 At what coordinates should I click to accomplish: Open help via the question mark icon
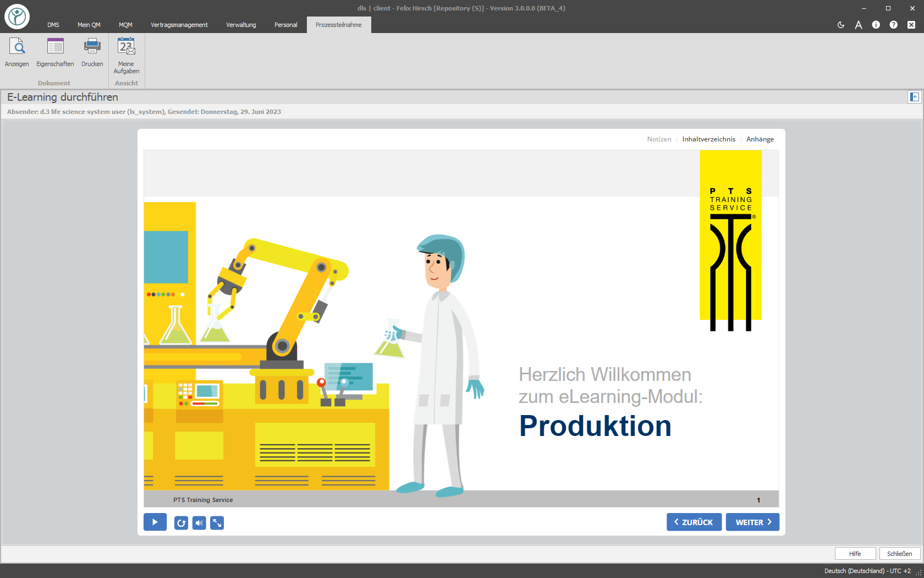[894, 25]
